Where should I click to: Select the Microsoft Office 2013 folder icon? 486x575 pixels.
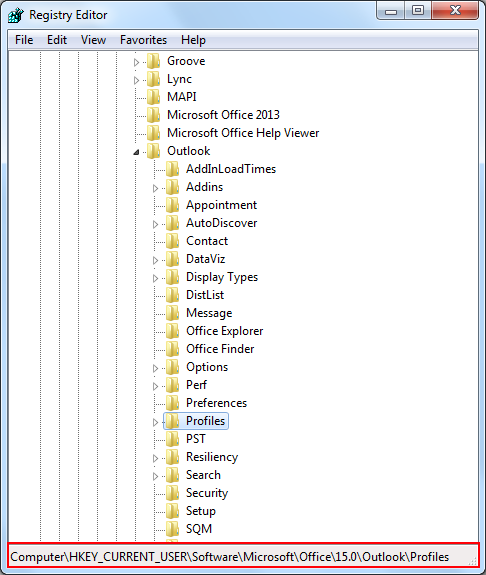154,115
